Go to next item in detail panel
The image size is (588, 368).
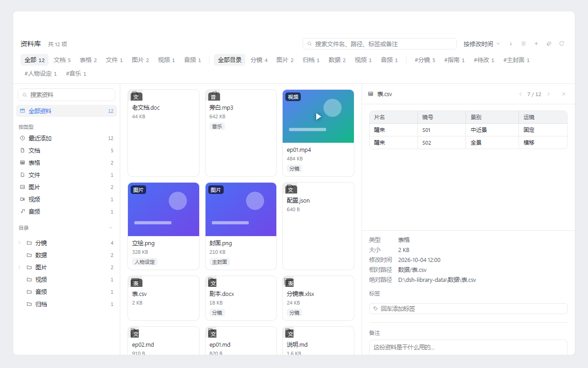click(x=549, y=94)
